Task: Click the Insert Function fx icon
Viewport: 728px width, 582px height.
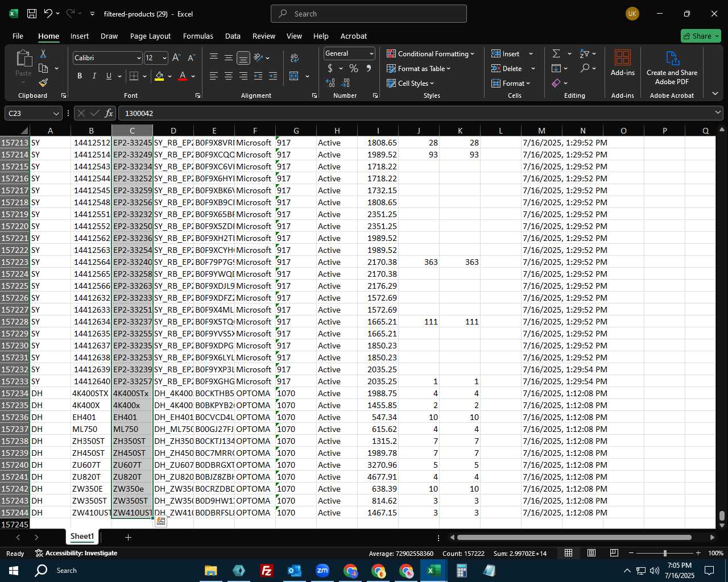Action: (109, 113)
